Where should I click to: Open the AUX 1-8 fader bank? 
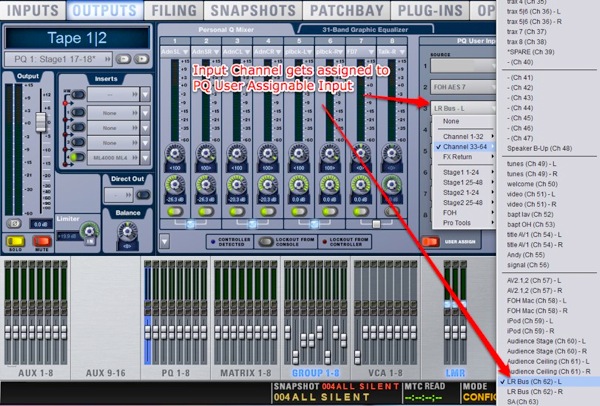[x=36, y=372]
